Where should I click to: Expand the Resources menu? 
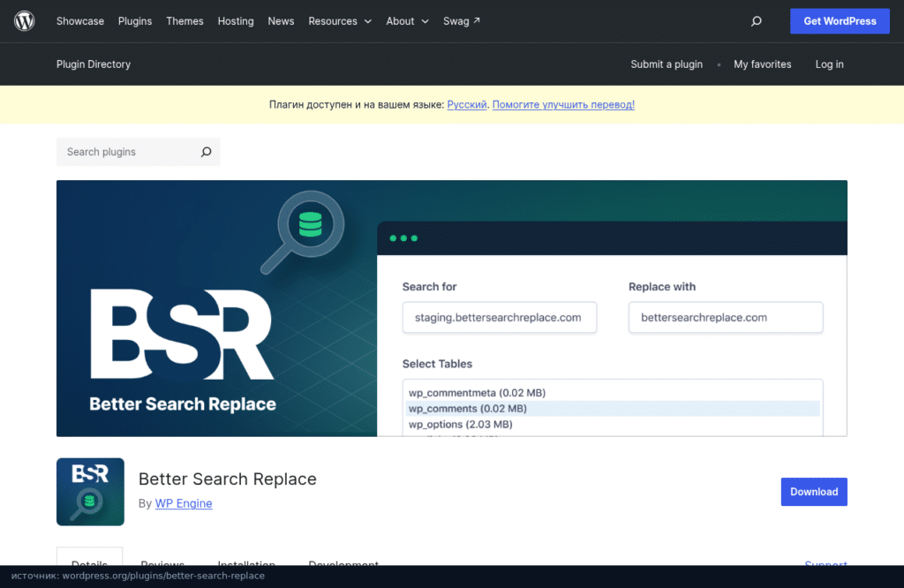click(x=340, y=21)
